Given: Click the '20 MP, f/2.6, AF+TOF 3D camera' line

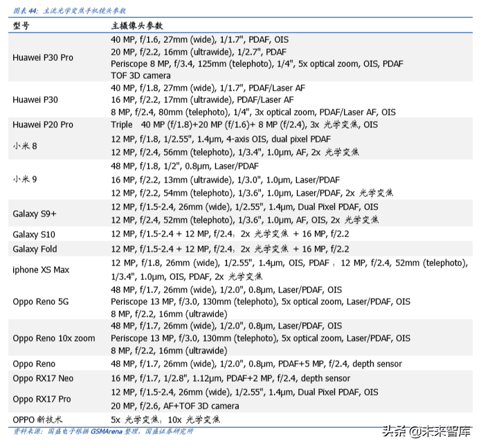Looking at the screenshot, I should tap(175, 406).
